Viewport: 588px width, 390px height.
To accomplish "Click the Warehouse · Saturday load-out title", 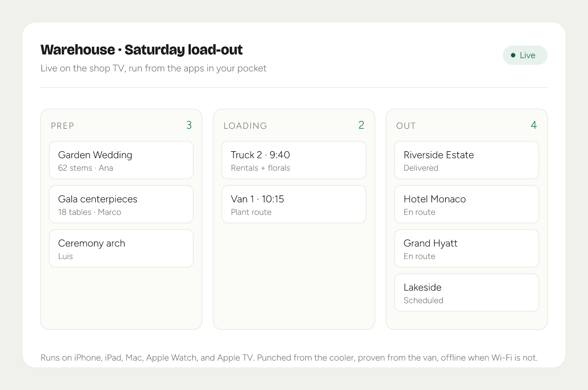I will pyautogui.click(x=141, y=50).
